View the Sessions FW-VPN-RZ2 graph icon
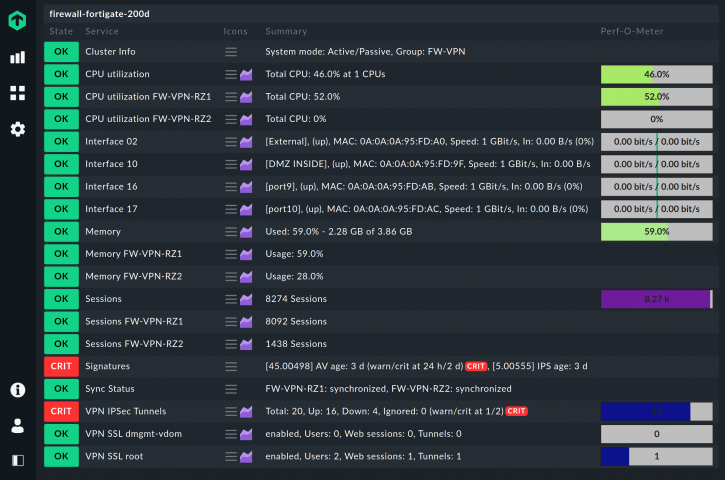Screen dimensions: 725x480 (x=246, y=344)
